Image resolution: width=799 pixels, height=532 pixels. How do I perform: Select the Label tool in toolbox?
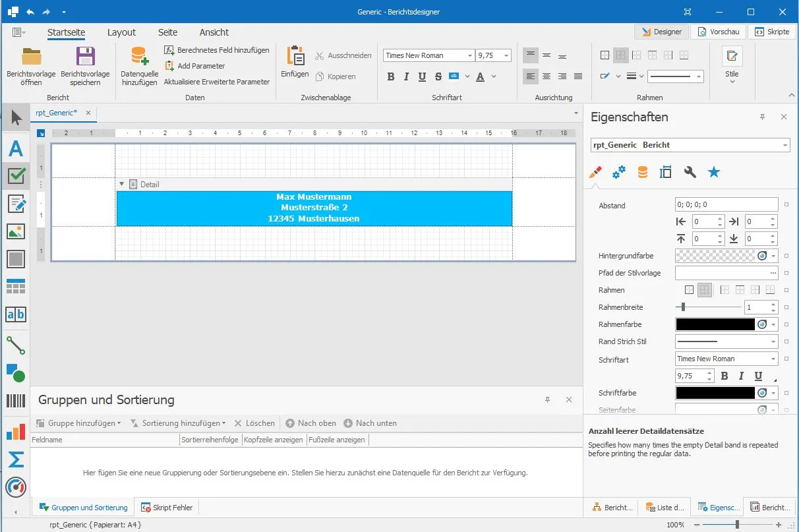click(x=16, y=148)
